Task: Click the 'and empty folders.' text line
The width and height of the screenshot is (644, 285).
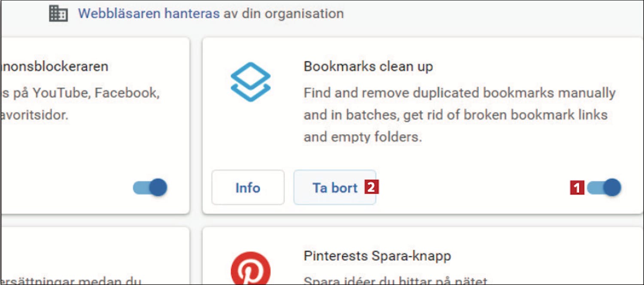Action: coord(363,137)
